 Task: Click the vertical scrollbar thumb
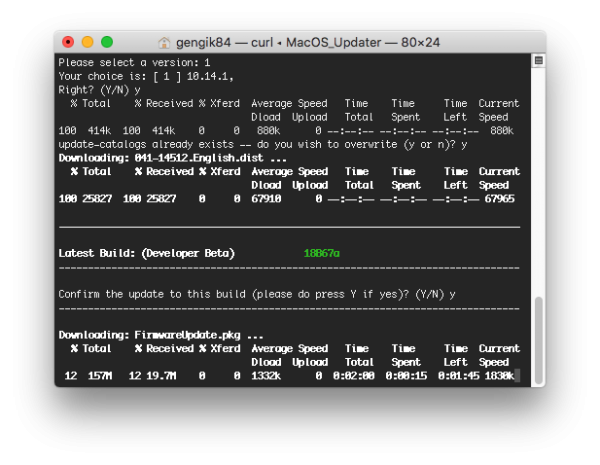[539, 339]
